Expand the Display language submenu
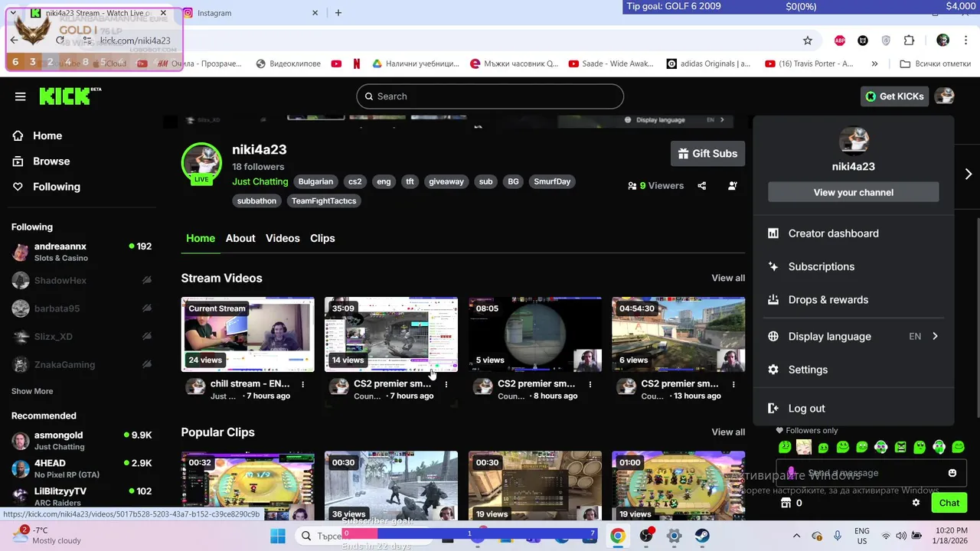The width and height of the screenshot is (980, 551). (853, 336)
